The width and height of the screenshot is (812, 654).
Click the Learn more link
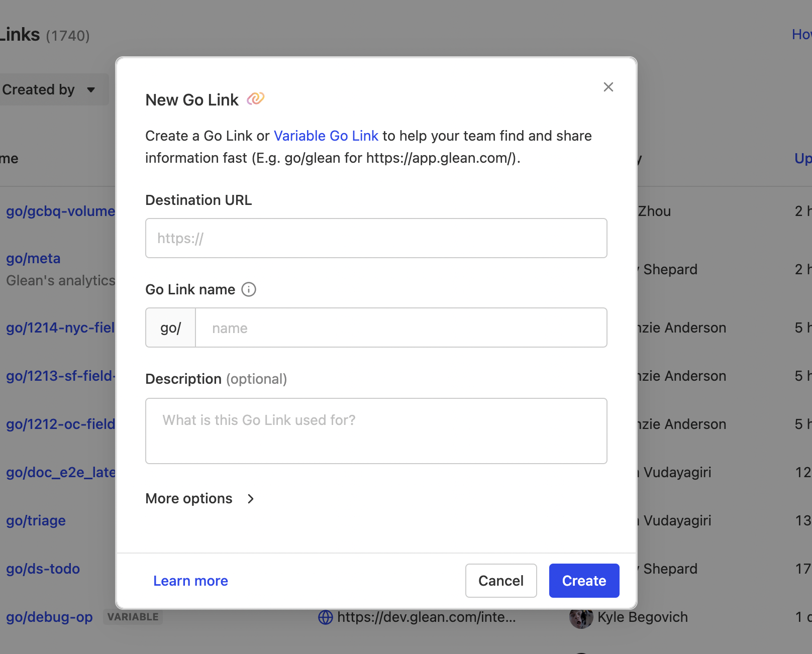[x=190, y=581]
